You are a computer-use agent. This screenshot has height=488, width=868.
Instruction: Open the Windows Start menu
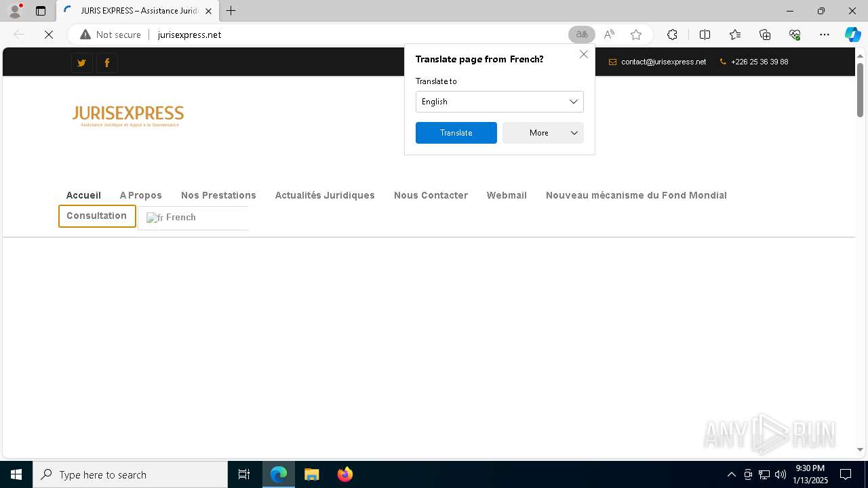point(16,474)
